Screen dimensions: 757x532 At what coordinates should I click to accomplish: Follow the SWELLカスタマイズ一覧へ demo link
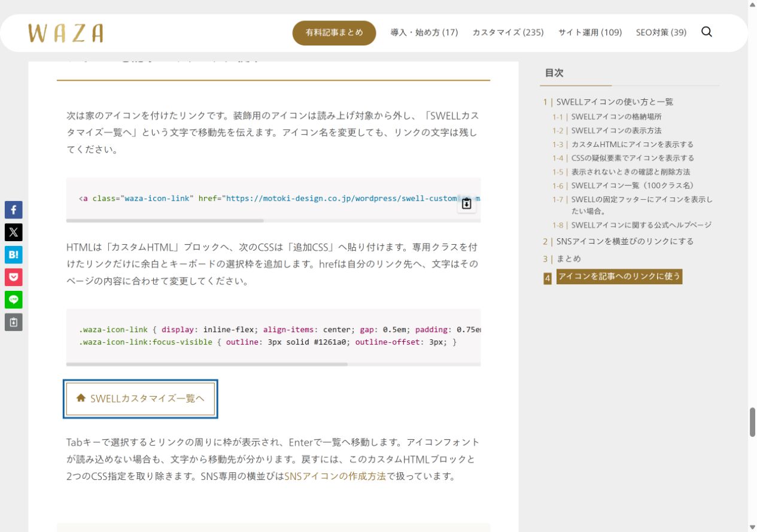(140, 399)
